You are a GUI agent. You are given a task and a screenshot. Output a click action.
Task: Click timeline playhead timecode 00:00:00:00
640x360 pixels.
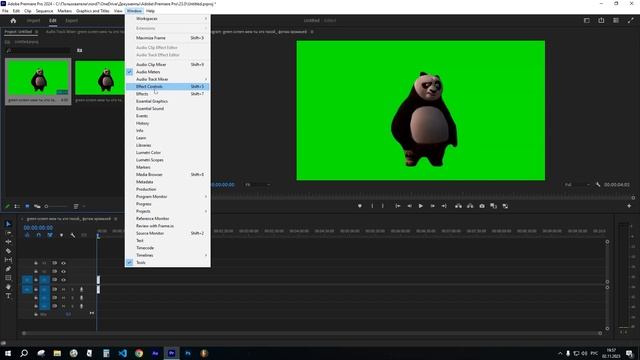[38, 228]
